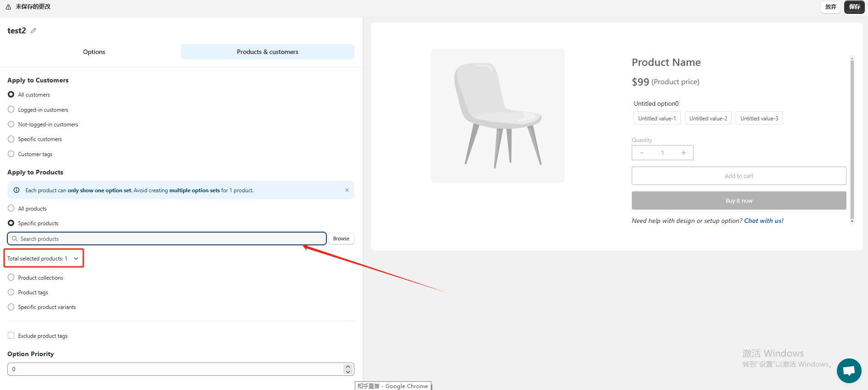
Task: Open Products & customers tab
Action: (x=267, y=52)
